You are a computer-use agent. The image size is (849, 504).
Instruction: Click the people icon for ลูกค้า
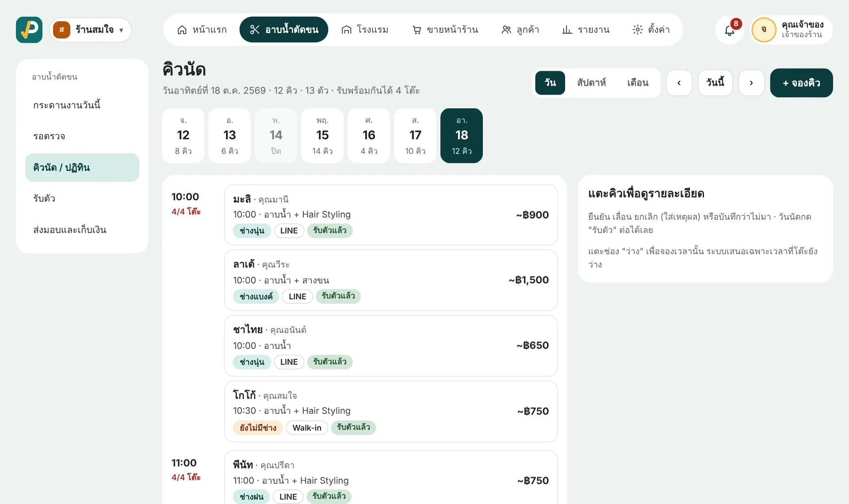click(x=506, y=30)
